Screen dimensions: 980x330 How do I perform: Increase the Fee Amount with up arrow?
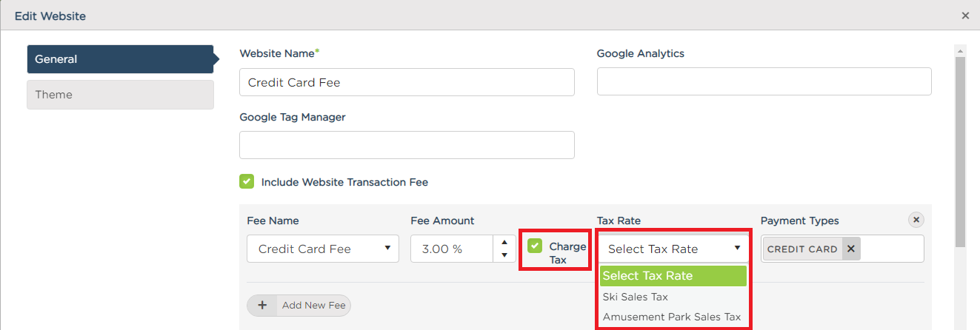pos(504,242)
